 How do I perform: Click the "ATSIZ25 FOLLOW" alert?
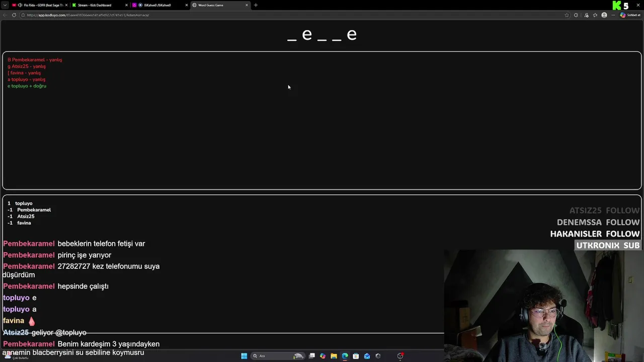(x=604, y=211)
